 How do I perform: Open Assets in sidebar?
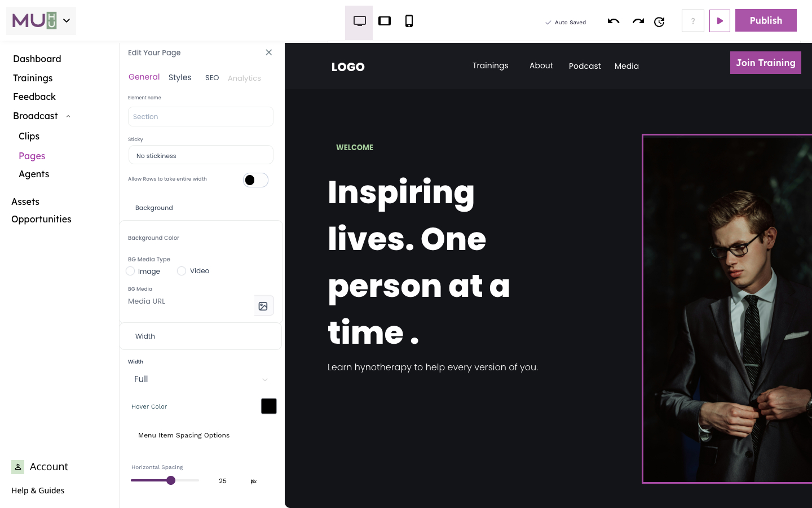(x=25, y=202)
